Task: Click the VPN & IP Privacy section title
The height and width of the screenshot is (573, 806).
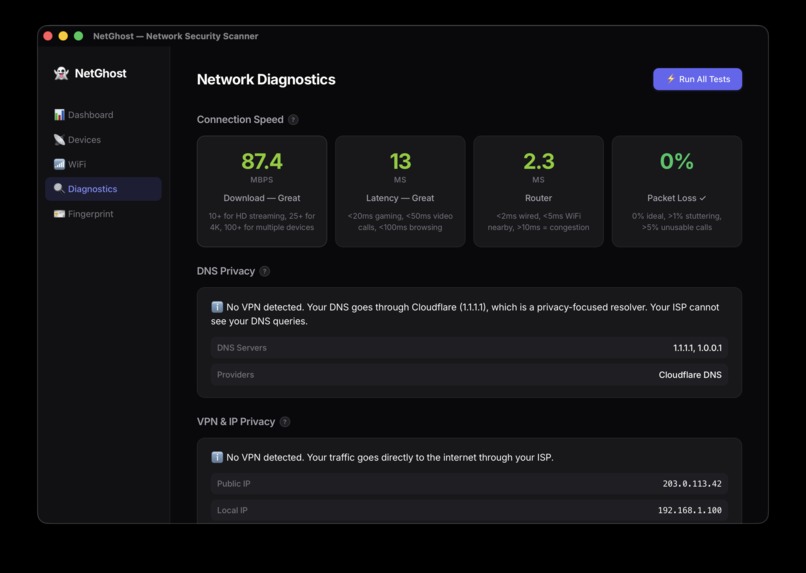Action: [236, 422]
